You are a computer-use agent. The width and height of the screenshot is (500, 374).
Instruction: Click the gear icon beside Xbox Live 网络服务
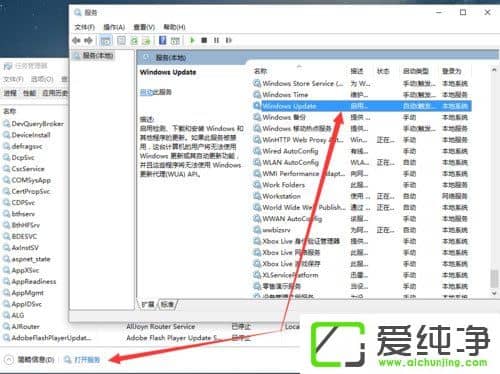click(x=257, y=252)
